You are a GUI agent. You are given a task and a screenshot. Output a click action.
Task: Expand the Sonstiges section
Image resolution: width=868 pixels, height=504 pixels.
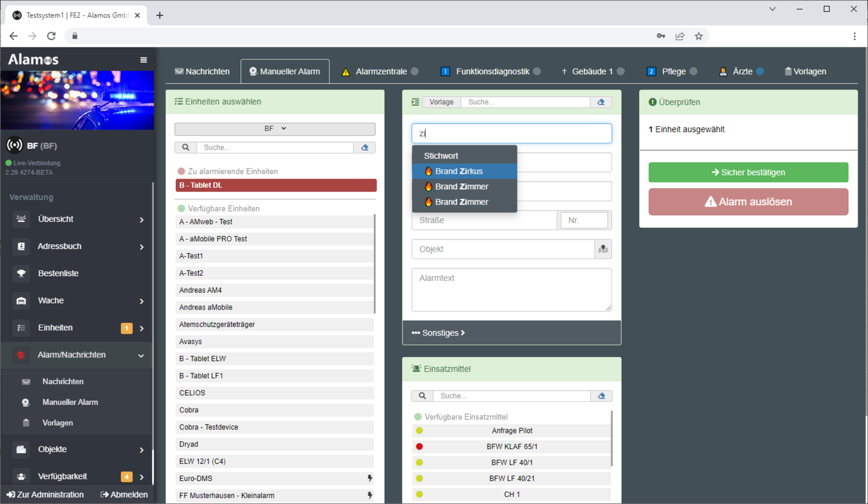438,333
